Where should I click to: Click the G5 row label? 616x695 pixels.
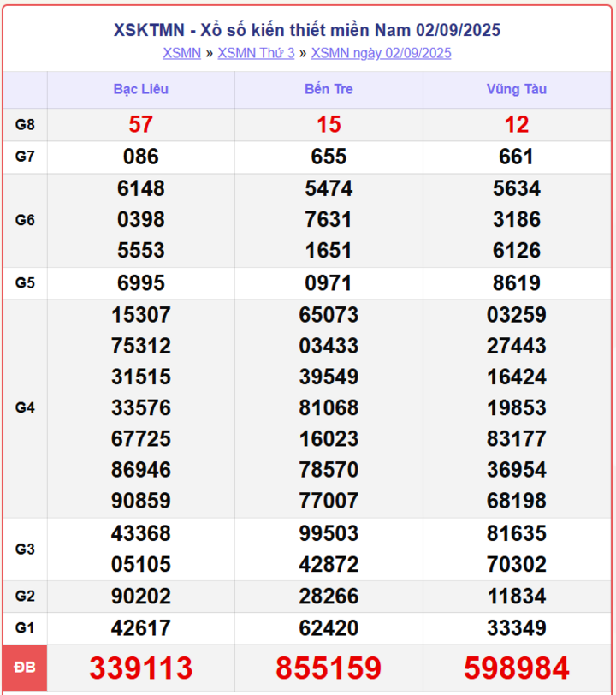tap(25, 282)
